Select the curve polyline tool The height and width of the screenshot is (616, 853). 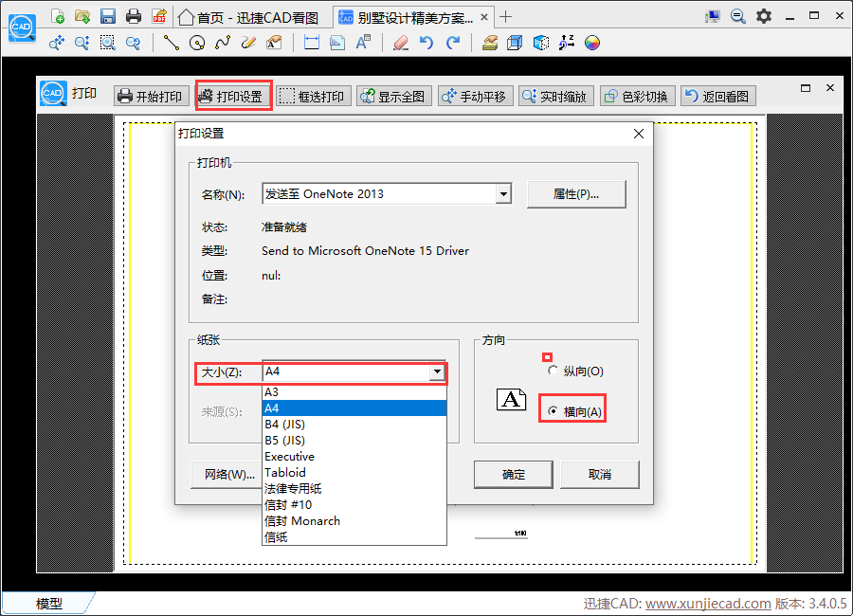pyautogui.click(x=223, y=43)
